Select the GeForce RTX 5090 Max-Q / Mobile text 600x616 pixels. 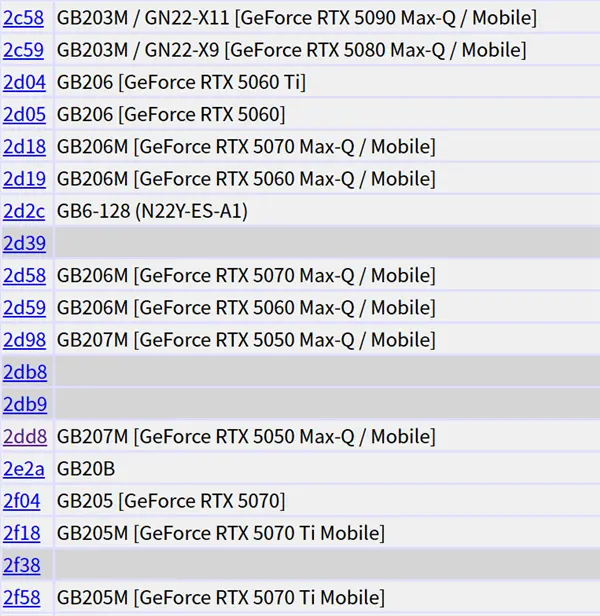tap(386, 18)
